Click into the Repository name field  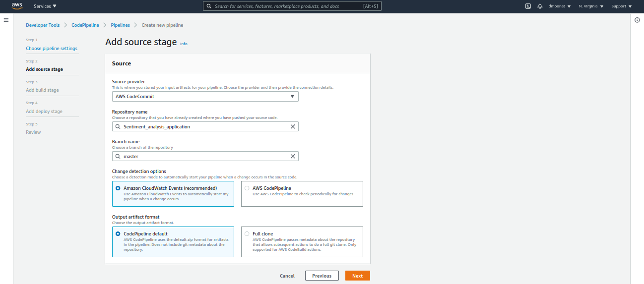pyautogui.click(x=205, y=126)
